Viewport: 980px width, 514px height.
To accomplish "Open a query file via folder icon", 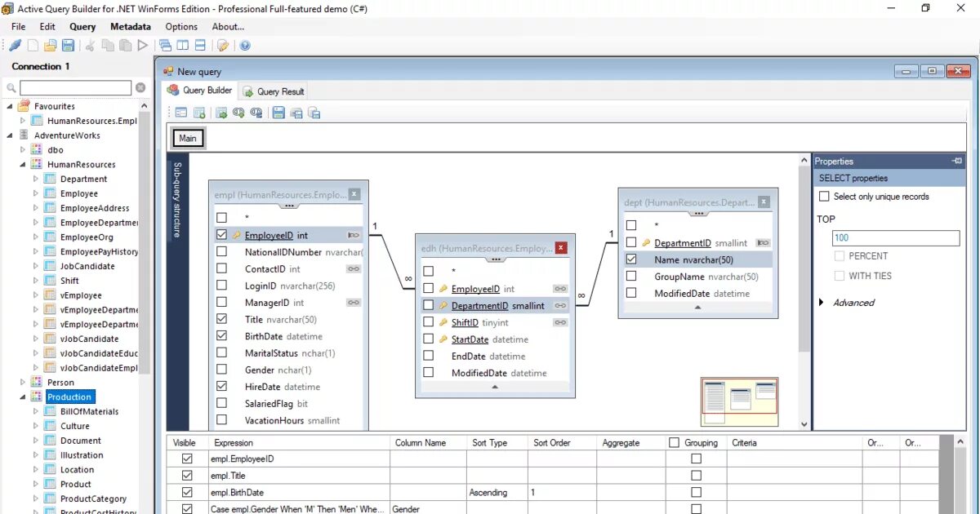I will (x=51, y=46).
